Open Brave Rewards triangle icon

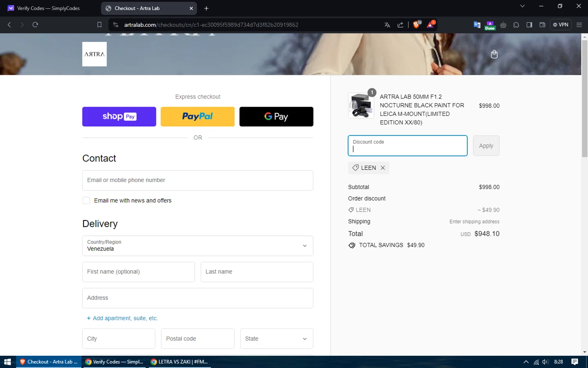[431, 24]
